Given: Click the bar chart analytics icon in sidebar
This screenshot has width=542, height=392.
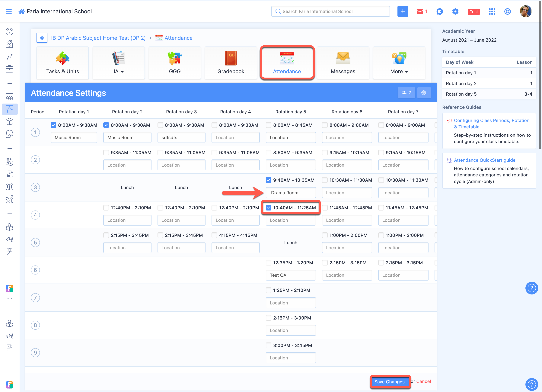Looking at the screenshot, I should click(9, 199).
